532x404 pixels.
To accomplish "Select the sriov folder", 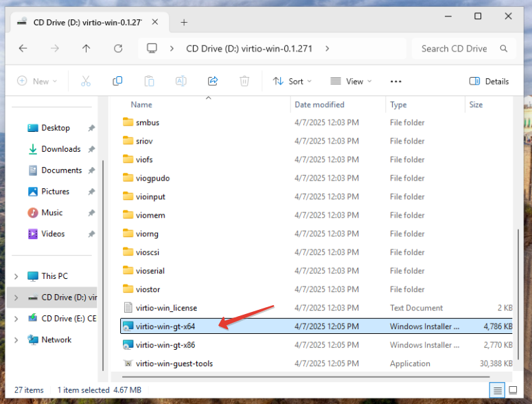I will click(x=316, y=142).
